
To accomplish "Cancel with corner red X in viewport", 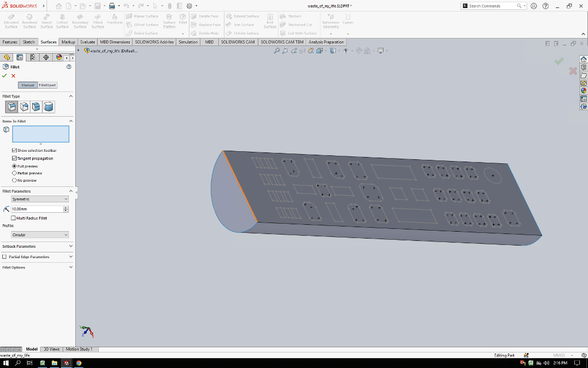I will click(x=573, y=71).
